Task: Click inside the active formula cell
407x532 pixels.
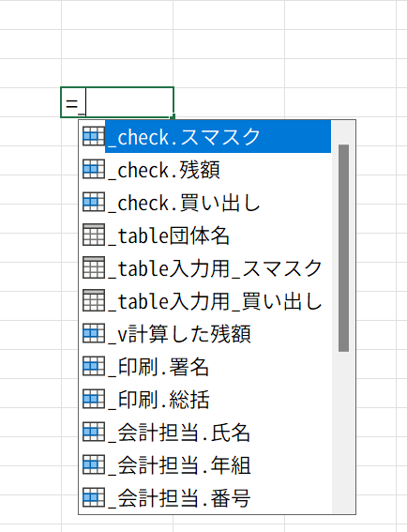Action: pyautogui.click(x=117, y=102)
